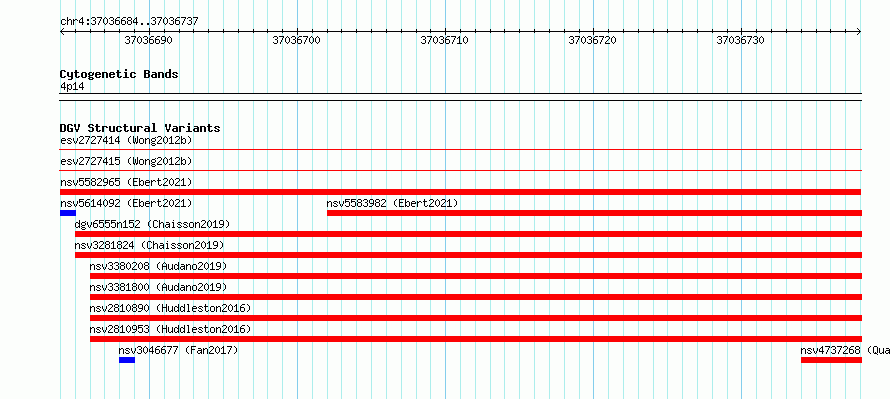Click the thin red line under esv2727415
The height and width of the screenshot is (399, 890).
click(461, 170)
